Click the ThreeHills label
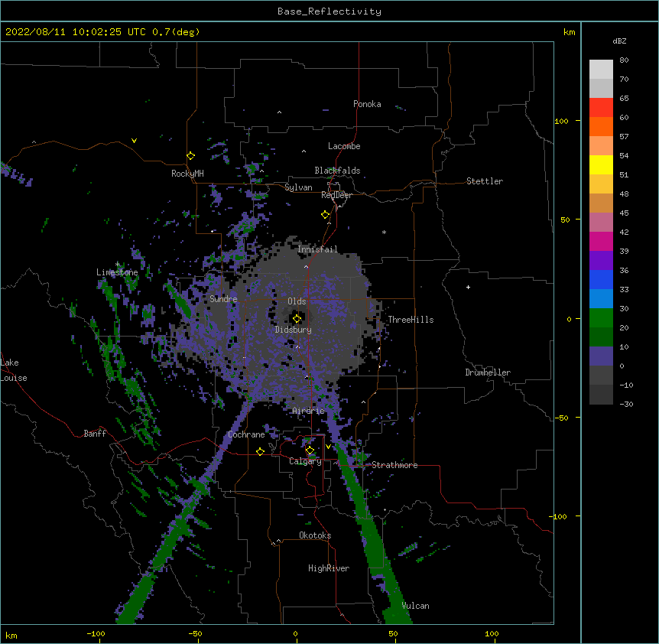The width and height of the screenshot is (659, 644). coord(411,320)
